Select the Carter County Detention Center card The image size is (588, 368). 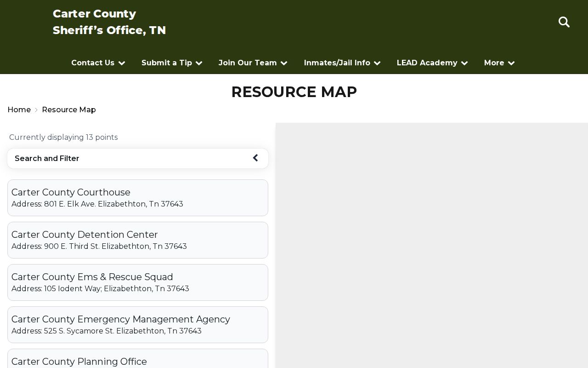(x=138, y=240)
